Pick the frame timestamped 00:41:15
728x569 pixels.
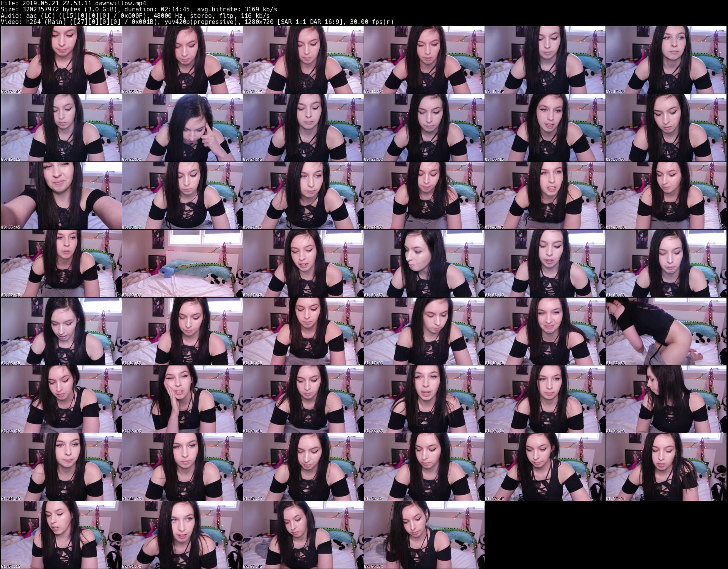pyautogui.click(x=303, y=196)
